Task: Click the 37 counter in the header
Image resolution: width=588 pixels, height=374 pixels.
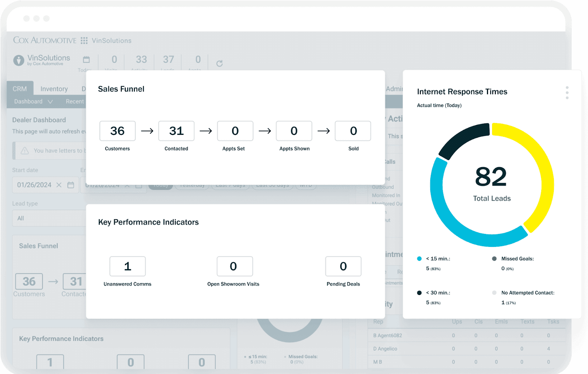Action: [169, 60]
